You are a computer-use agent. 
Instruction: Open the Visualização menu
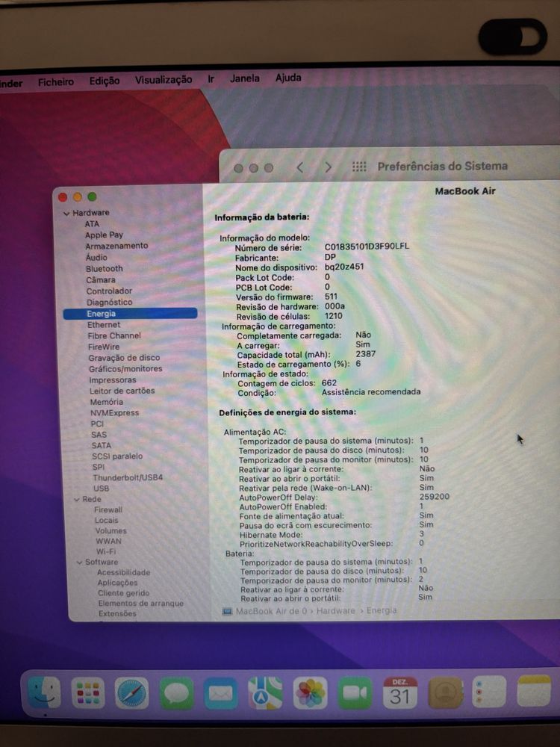point(164,80)
